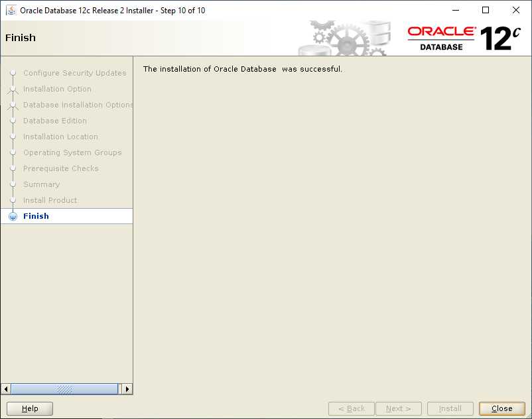532x419 pixels.
Task: Click the Finish step bullet icon
Action: point(13,216)
